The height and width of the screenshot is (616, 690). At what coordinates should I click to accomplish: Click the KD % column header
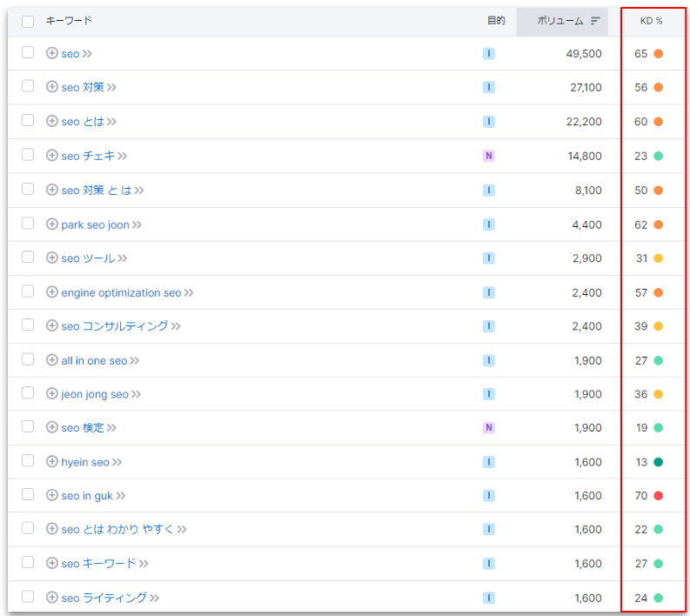pos(652,21)
